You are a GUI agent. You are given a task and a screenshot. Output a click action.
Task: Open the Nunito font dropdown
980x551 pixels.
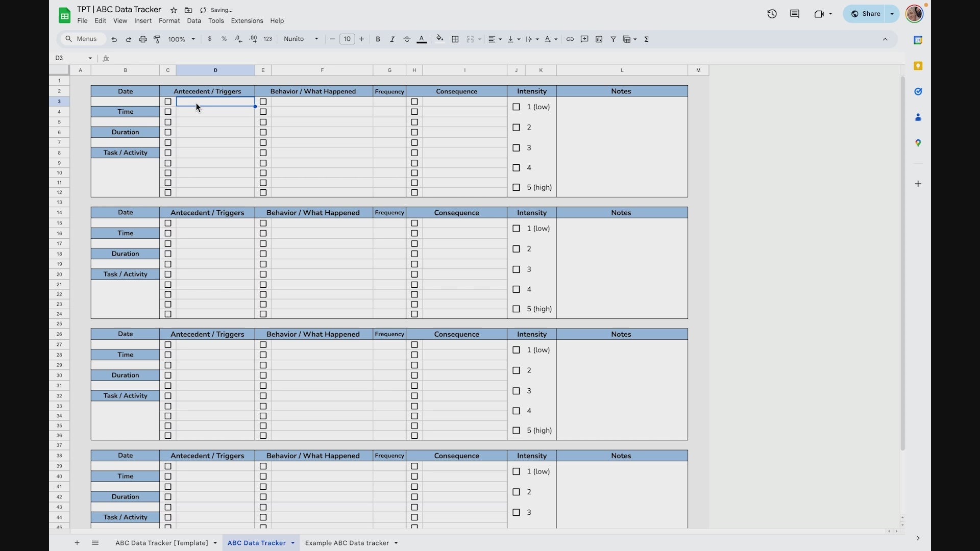[301, 39]
